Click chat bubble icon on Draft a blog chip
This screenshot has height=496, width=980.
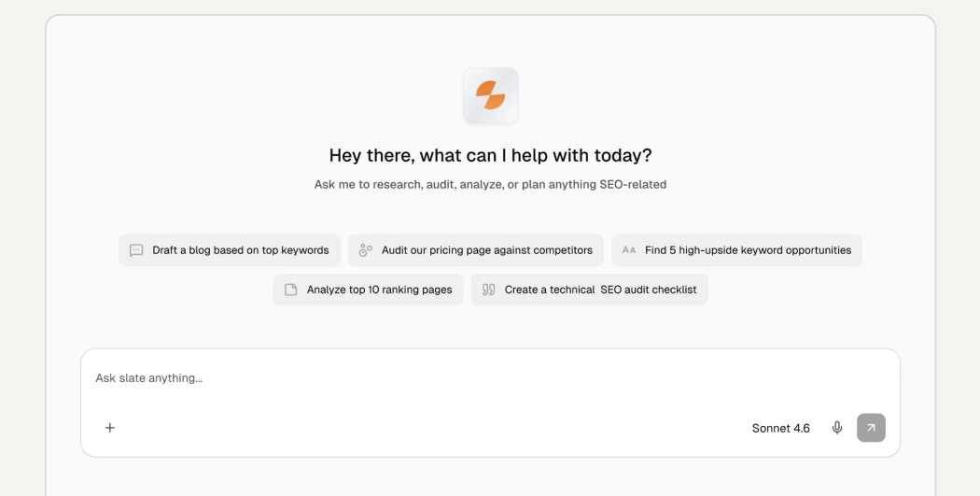(x=136, y=250)
